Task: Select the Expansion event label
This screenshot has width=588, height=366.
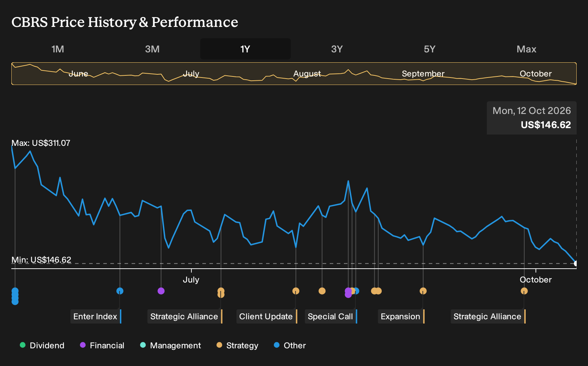Action: pyautogui.click(x=401, y=316)
